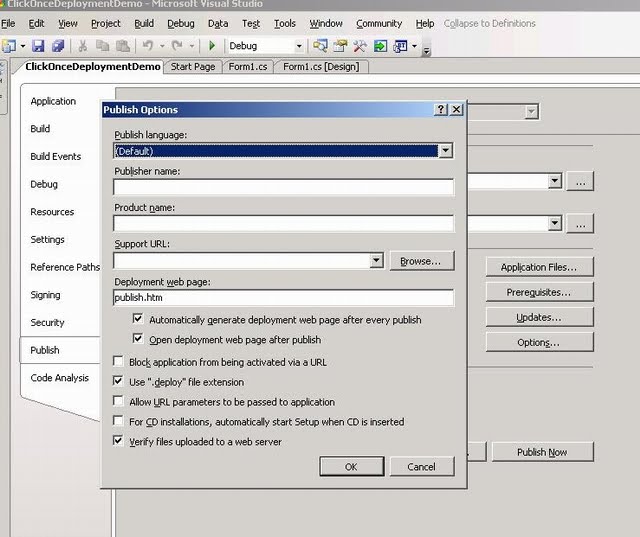
Task: Click the Find in Files binoculars icon
Action: tap(320, 46)
